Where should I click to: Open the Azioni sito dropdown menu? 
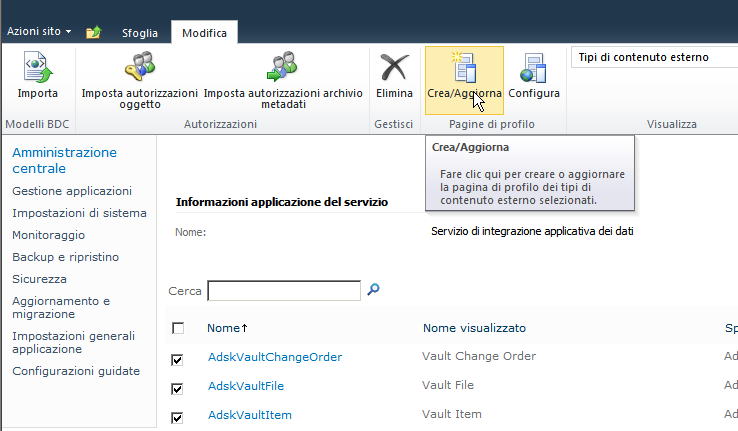point(40,32)
